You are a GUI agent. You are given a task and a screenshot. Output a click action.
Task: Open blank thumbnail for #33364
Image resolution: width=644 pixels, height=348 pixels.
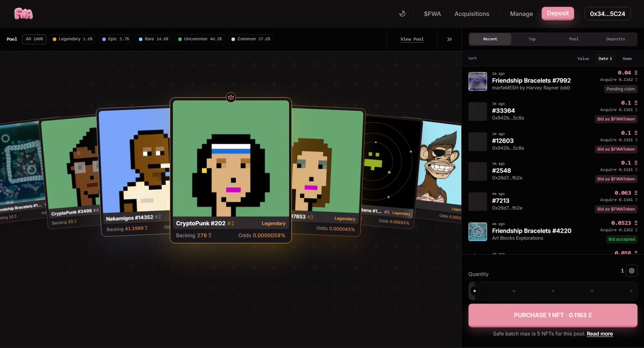point(478,112)
